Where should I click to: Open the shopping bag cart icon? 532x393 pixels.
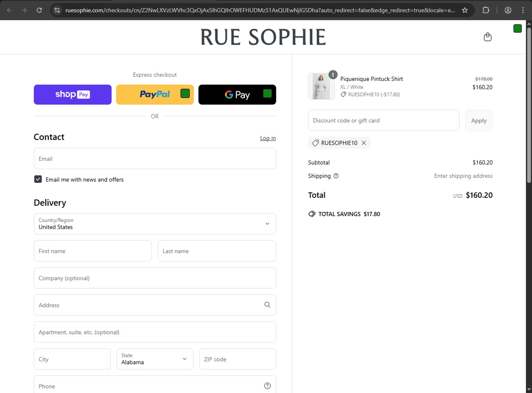pyautogui.click(x=488, y=37)
